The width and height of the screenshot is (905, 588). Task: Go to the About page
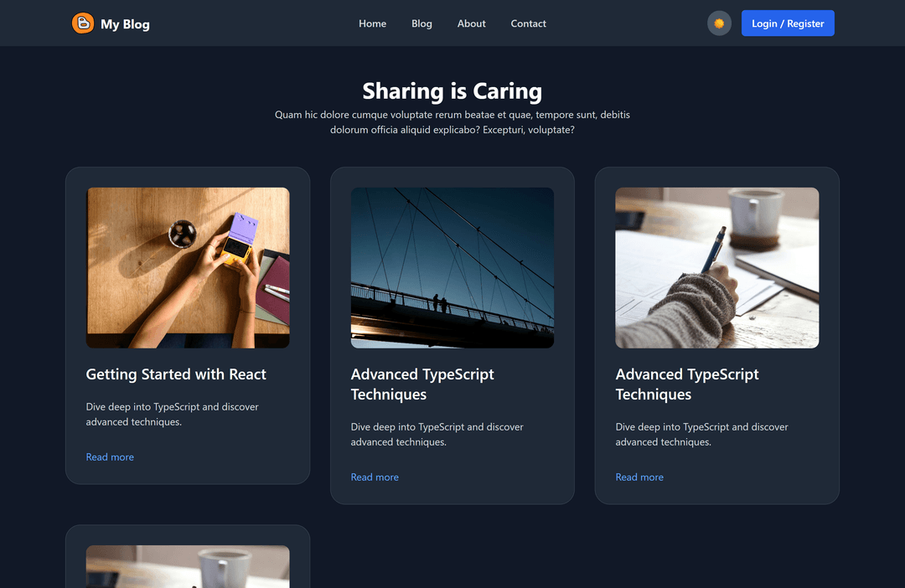coord(471,23)
